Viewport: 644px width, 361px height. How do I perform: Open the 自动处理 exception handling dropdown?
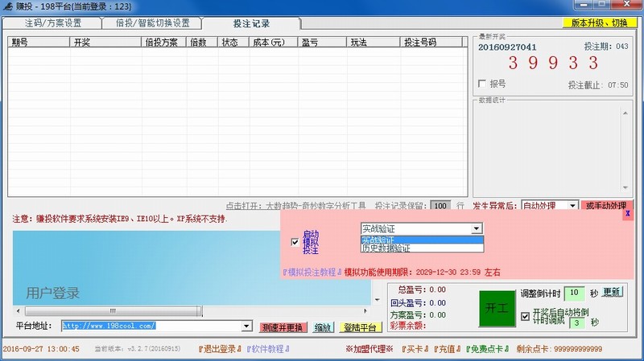coord(572,206)
